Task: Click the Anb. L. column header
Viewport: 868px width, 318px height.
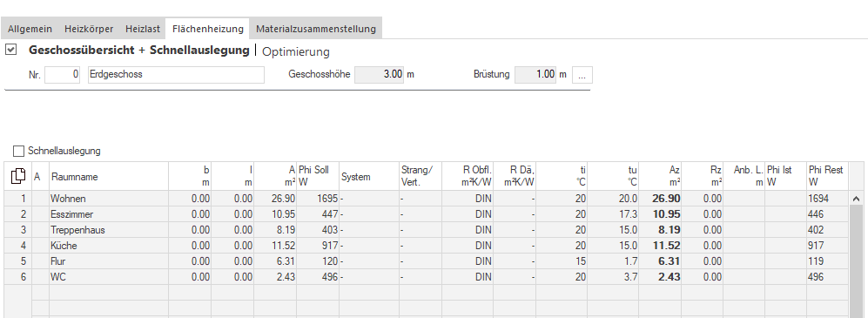Action: 744,176
